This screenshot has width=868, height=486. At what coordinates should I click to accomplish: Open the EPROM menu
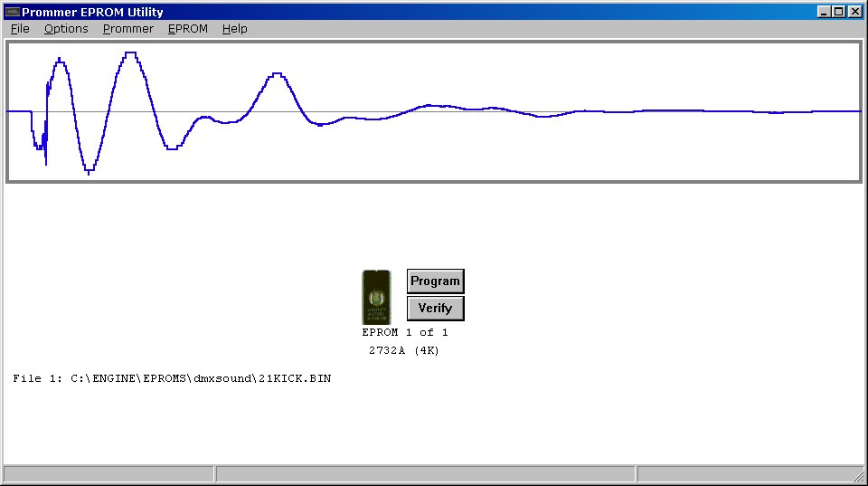pos(187,29)
